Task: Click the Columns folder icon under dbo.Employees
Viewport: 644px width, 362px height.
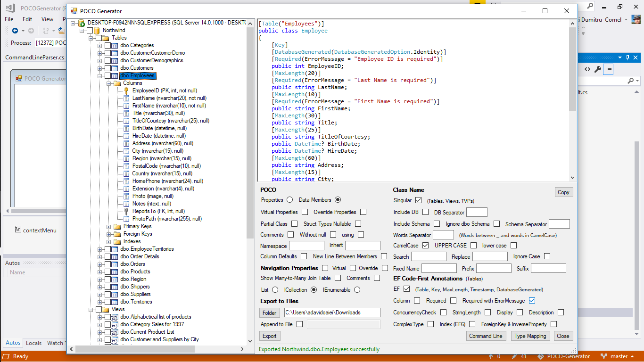Action: (x=117, y=83)
